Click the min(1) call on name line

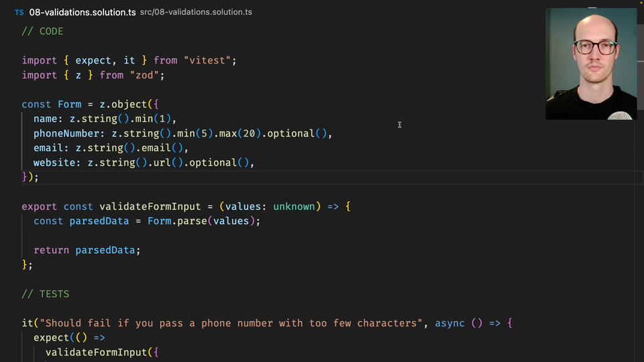pos(156,119)
